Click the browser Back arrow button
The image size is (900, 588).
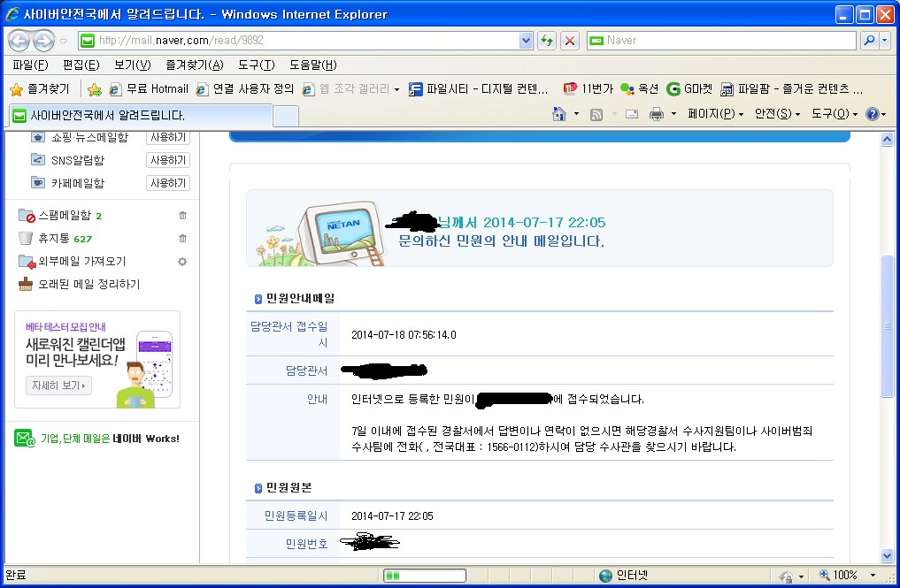click(x=19, y=41)
